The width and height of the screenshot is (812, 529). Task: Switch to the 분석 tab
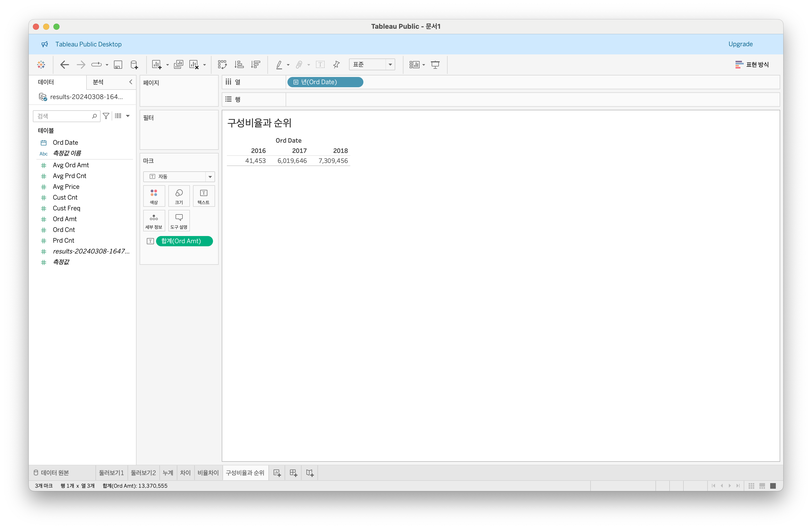point(98,82)
